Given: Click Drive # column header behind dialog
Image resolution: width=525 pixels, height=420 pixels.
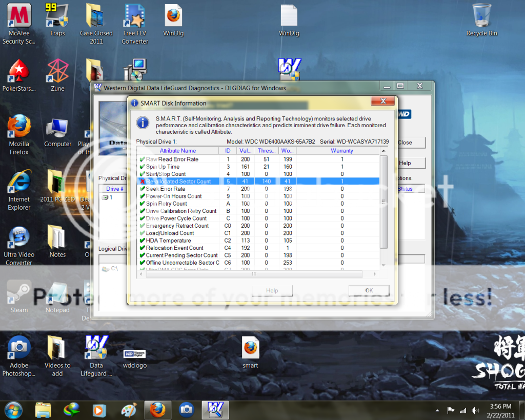Looking at the screenshot, I should pyautogui.click(x=114, y=189).
